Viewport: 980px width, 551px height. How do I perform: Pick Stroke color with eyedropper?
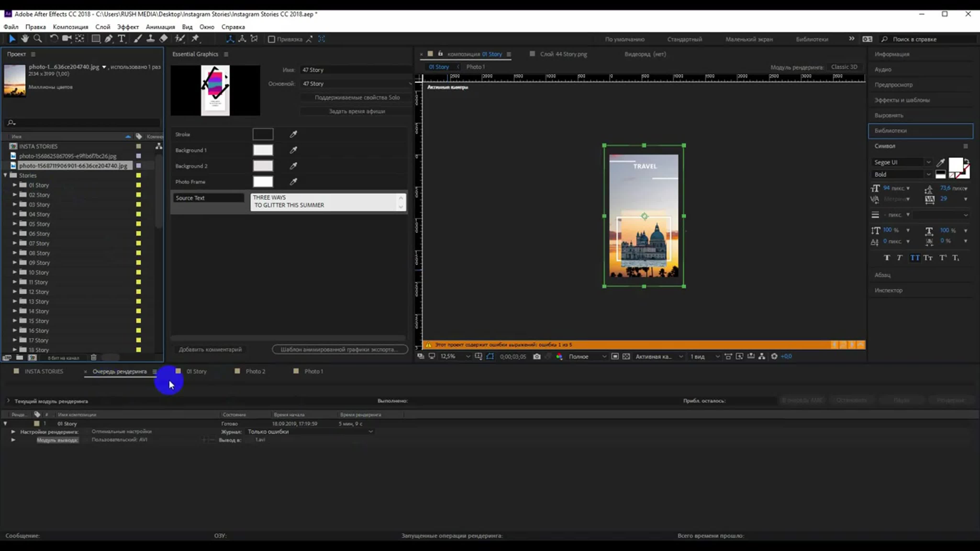[293, 134]
